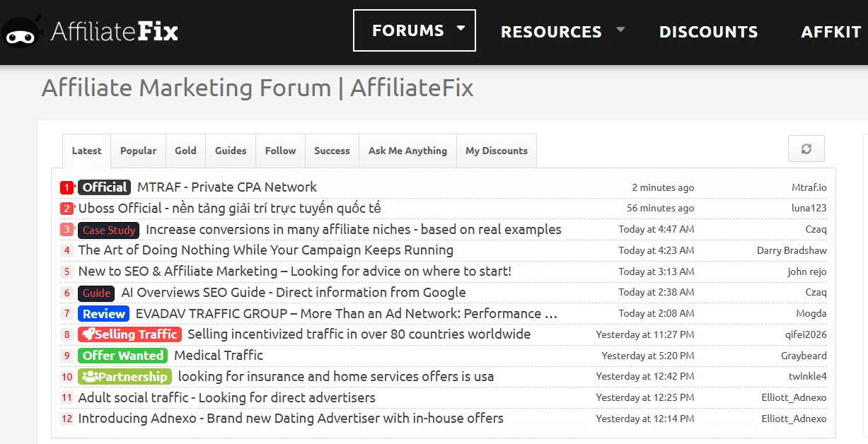Screen dimensions: 868x444
Task: Open EVADAV TRAFFIC GROUP review thread
Action: coord(347,313)
